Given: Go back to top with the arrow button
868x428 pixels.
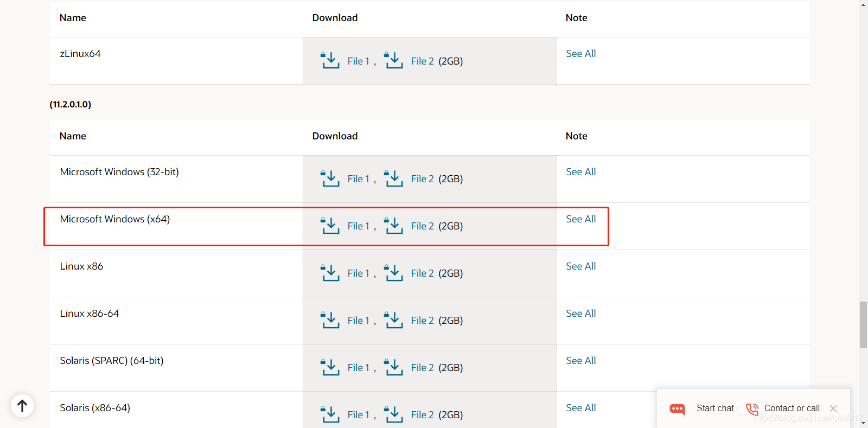Looking at the screenshot, I should coord(22,406).
